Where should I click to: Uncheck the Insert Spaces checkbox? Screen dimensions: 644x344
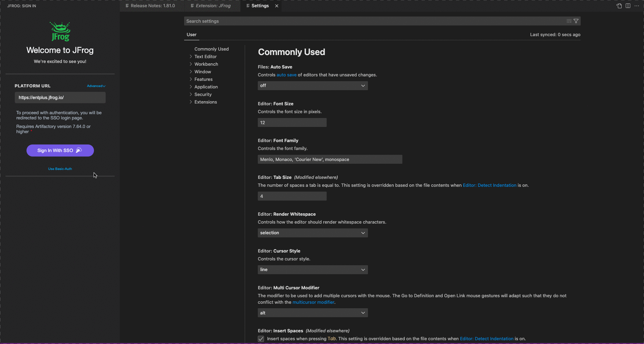coord(261,339)
